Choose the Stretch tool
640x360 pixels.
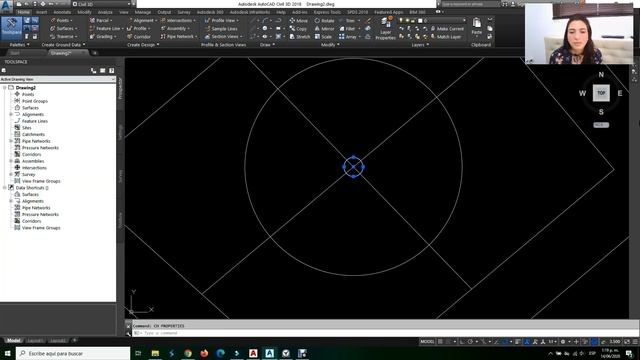click(300, 37)
